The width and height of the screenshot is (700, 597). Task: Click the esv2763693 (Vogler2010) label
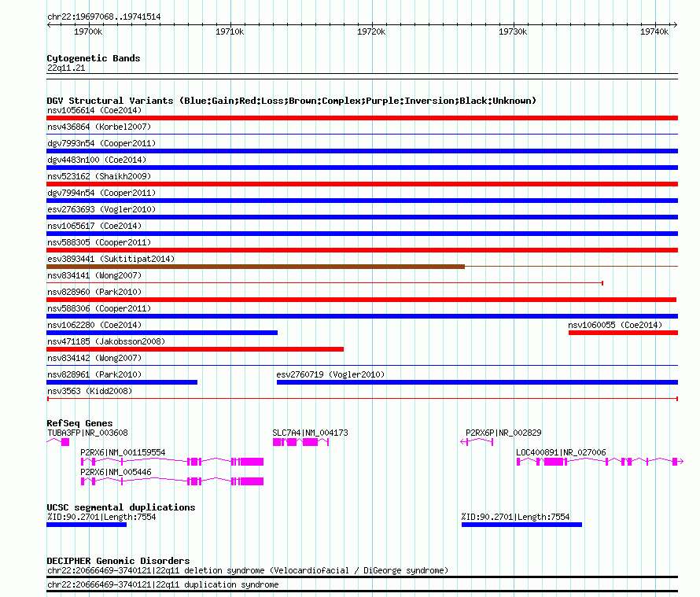[101, 209]
